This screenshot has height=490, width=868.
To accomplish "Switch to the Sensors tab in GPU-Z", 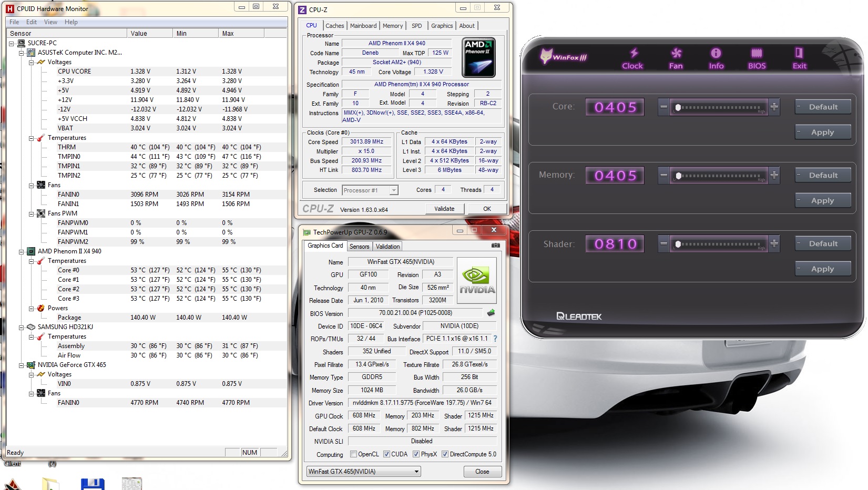I will (360, 247).
